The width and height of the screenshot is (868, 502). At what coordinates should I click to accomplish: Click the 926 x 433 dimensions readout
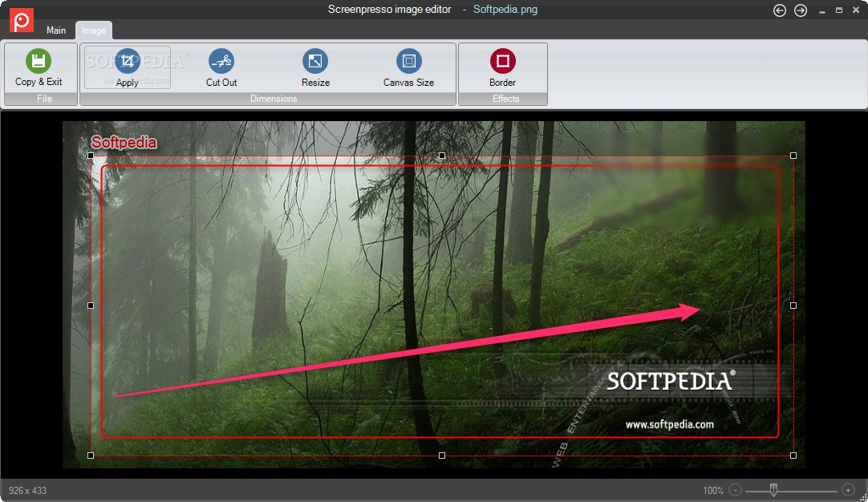coord(28,491)
